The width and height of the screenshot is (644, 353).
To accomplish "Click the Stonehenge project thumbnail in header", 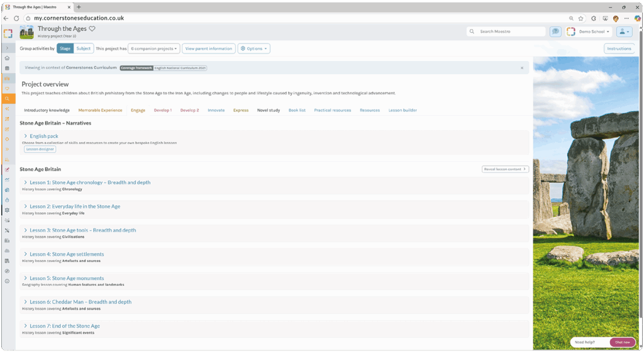I will [26, 32].
